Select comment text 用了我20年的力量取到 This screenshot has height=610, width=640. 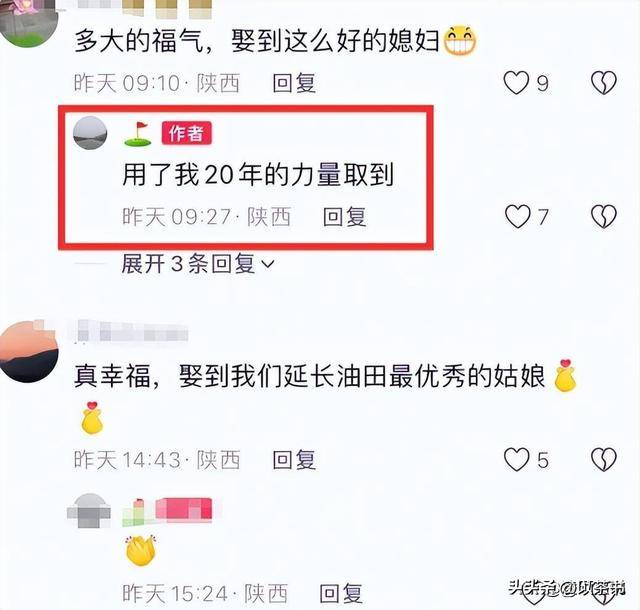(x=258, y=175)
